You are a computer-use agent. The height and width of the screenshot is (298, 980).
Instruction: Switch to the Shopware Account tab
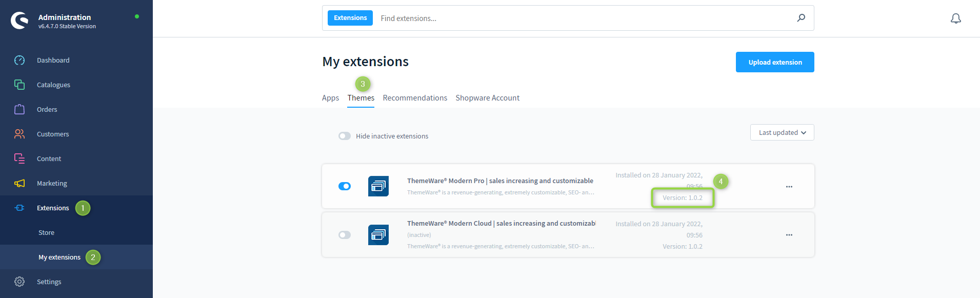tap(487, 98)
